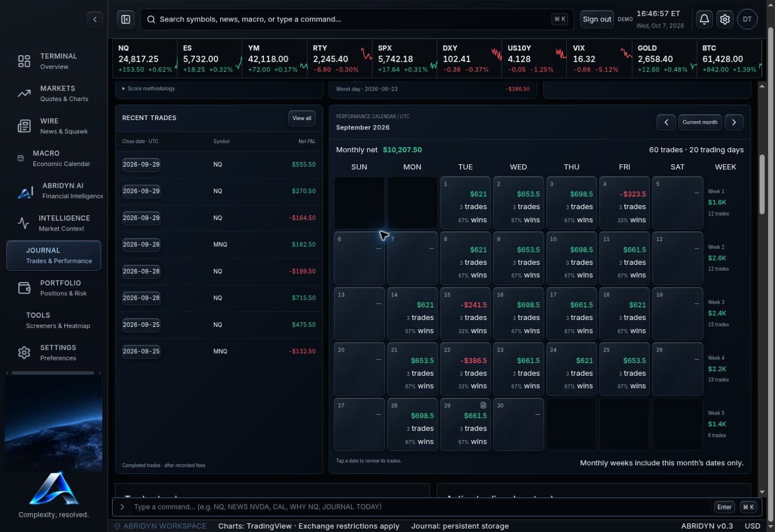Open the Portfolio wallet icon
775x532 pixels.
pos(24,288)
